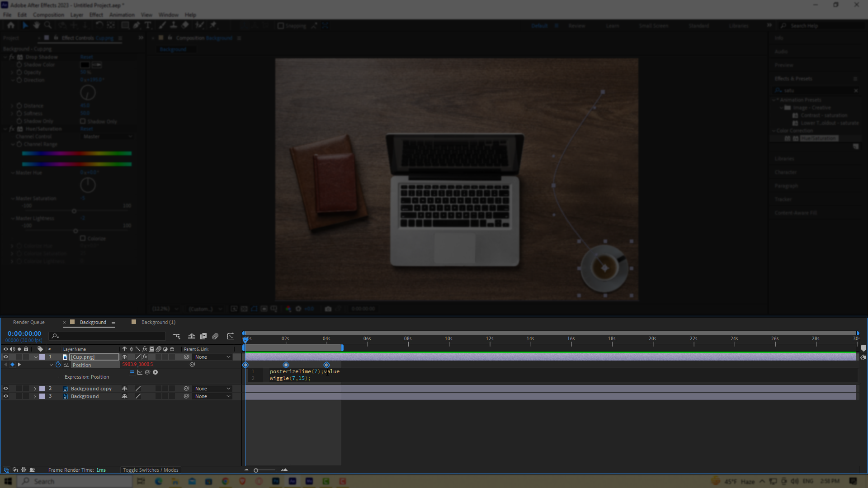Enable Snapping in the toolbar
The width and height of the screenshot is (868, 488).
[281, 26]
